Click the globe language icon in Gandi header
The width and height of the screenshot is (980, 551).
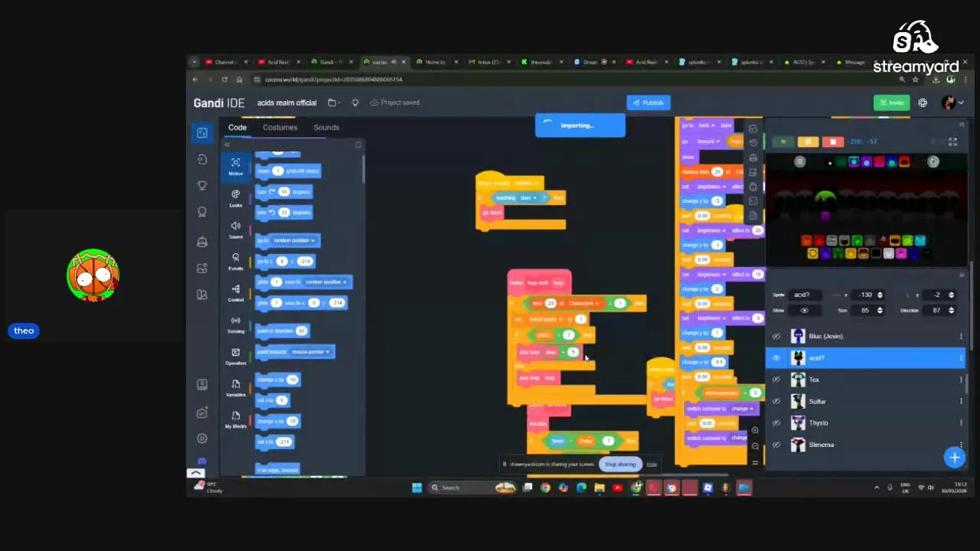(x=923, y=103)
